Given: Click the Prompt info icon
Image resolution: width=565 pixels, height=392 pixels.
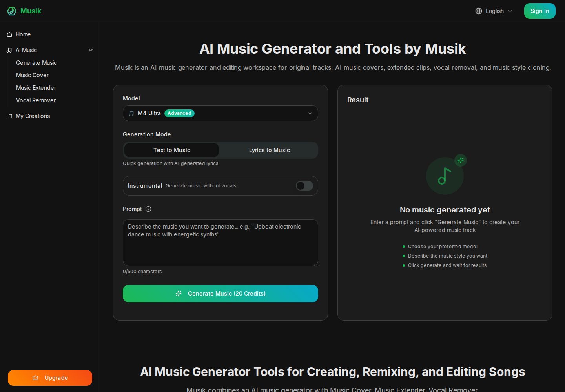Looking at the screenshot, I should pyautogui.click(x=148, y=209).
